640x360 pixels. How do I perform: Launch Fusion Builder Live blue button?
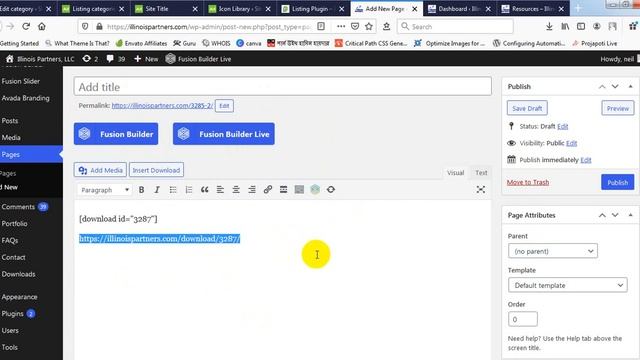point(224,134)
